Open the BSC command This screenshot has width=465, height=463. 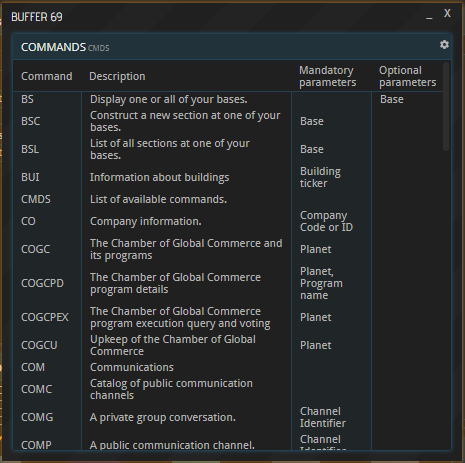coord(31,121)
